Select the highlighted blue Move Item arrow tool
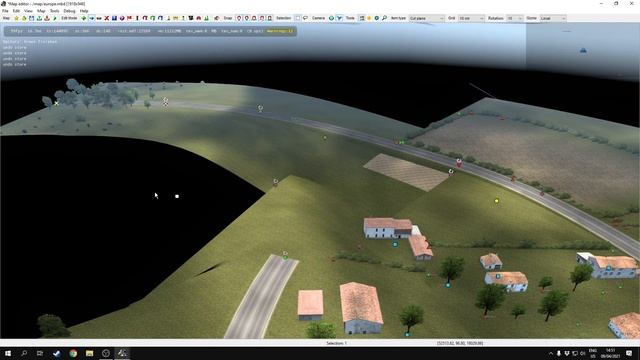The height and width of the screenshot is (360, 640). tap(91, 18)
